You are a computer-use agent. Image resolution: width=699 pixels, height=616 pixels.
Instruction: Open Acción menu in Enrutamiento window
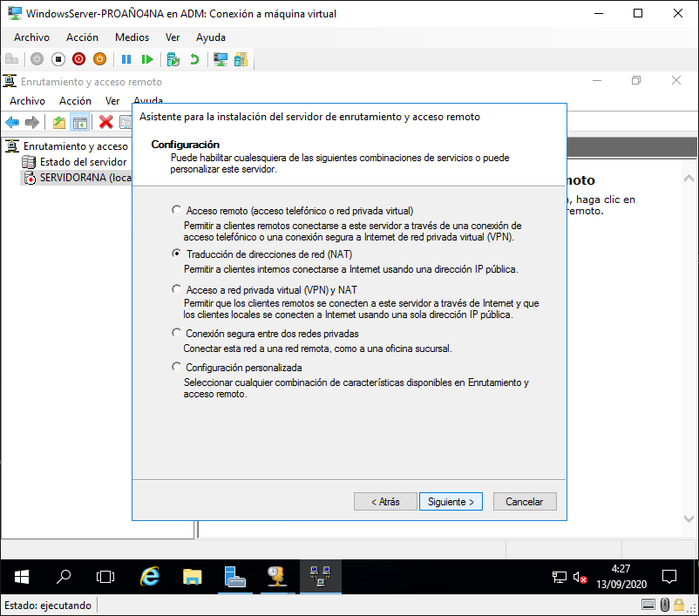click(x=75, y=101)
